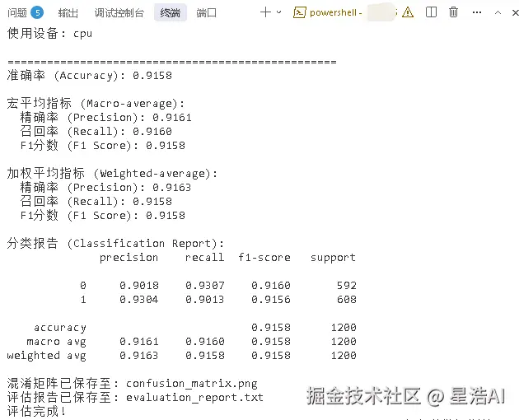The image size is (519, 420).
Task: Click macro 召回率 (Recall): 0.9160 line
Action: point(96,132)
